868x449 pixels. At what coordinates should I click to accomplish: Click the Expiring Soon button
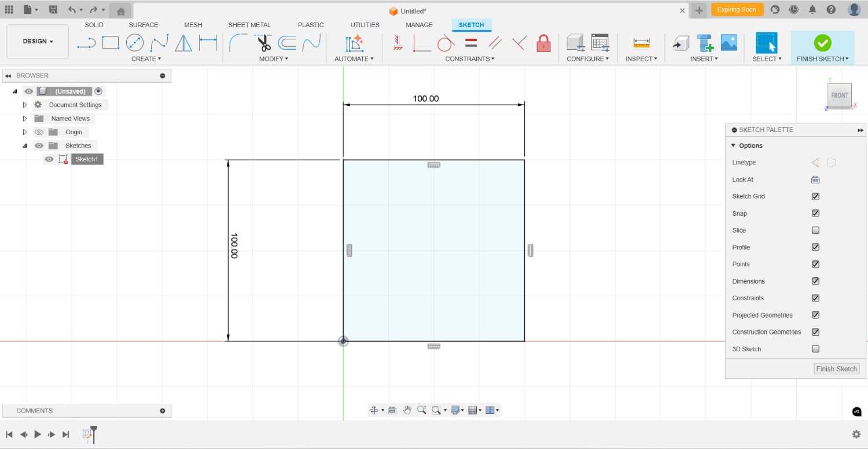click(x=737, y=10)
